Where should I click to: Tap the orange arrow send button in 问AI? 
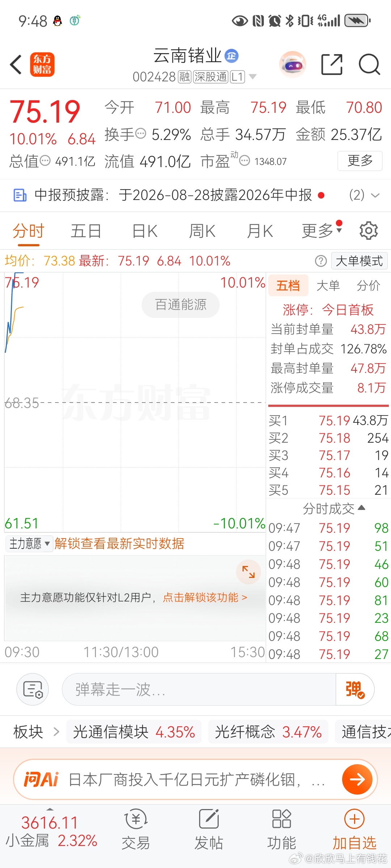point(357,779)
